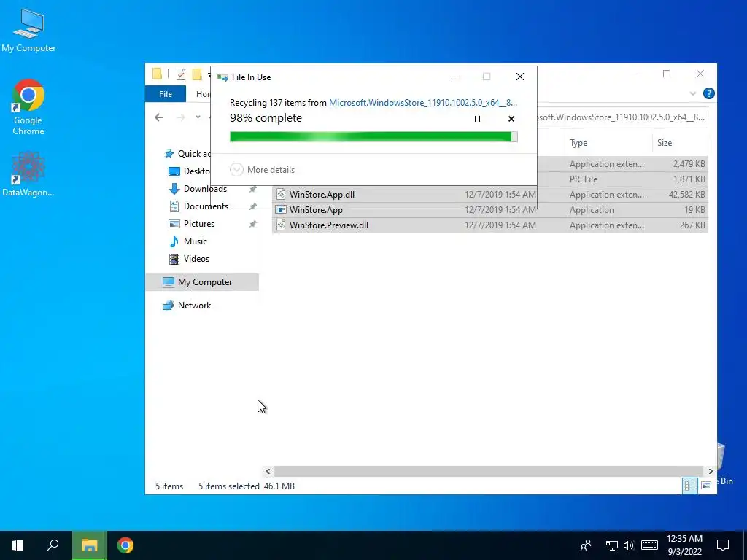Open Windows Start menu
This screenshot has width=747, height=560.
tap(18, 545)
